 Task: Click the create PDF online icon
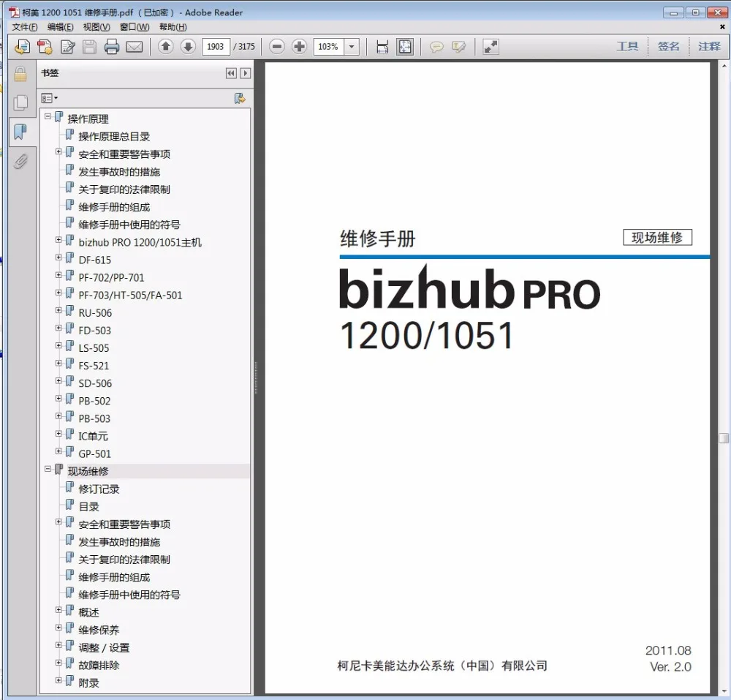click(22, 47)
